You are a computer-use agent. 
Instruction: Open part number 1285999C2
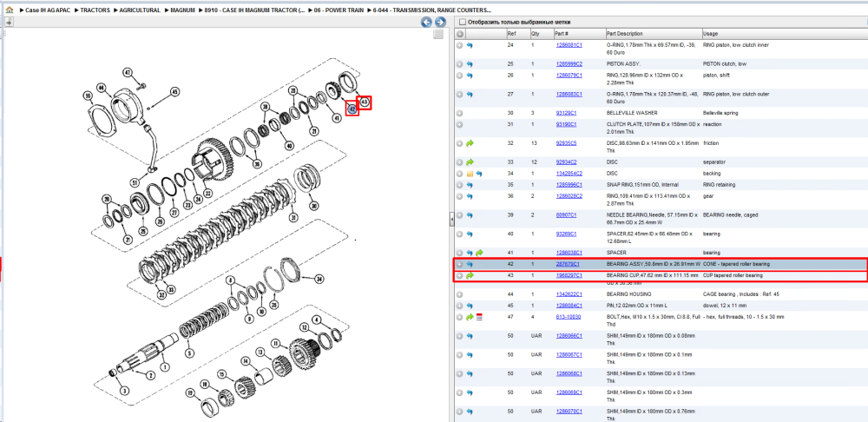click(x=569, y=64)
